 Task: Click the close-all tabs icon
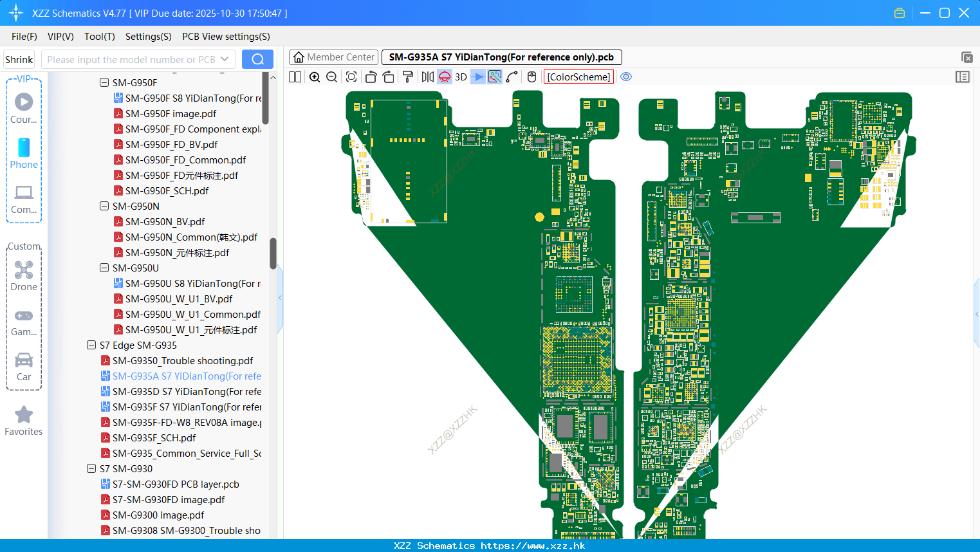pos(966,57)
